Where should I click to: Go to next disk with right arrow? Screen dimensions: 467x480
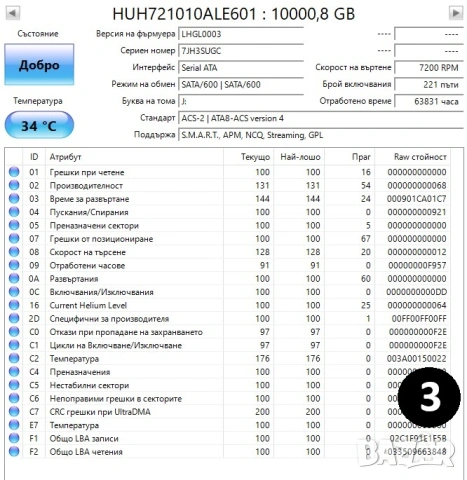(x=456, y=13)
